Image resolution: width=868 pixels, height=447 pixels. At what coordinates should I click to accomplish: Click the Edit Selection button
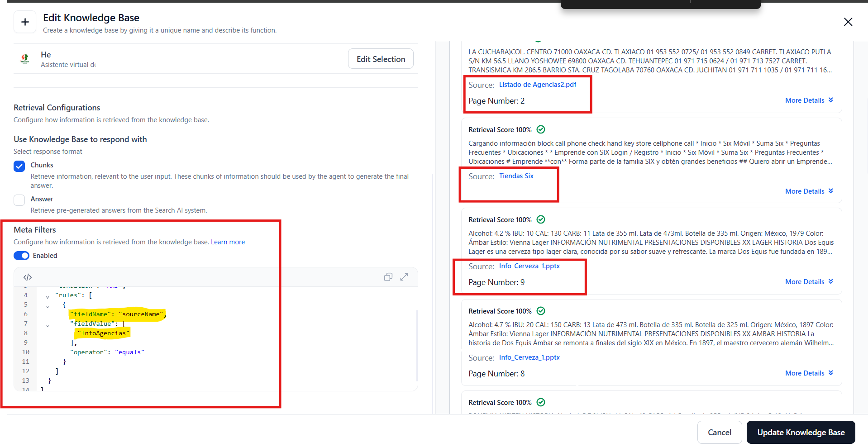coord(381,59)
